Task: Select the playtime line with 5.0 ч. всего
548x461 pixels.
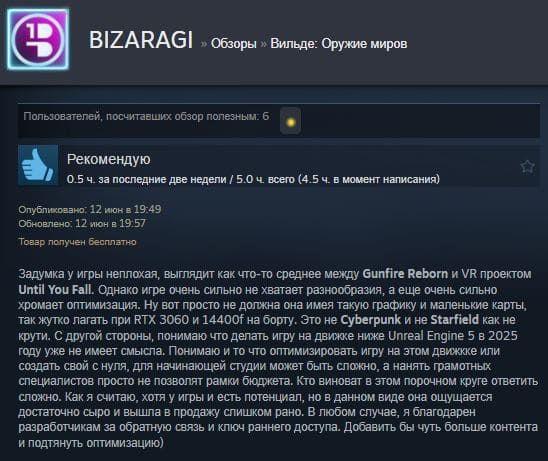Action: tap(253, 179)
